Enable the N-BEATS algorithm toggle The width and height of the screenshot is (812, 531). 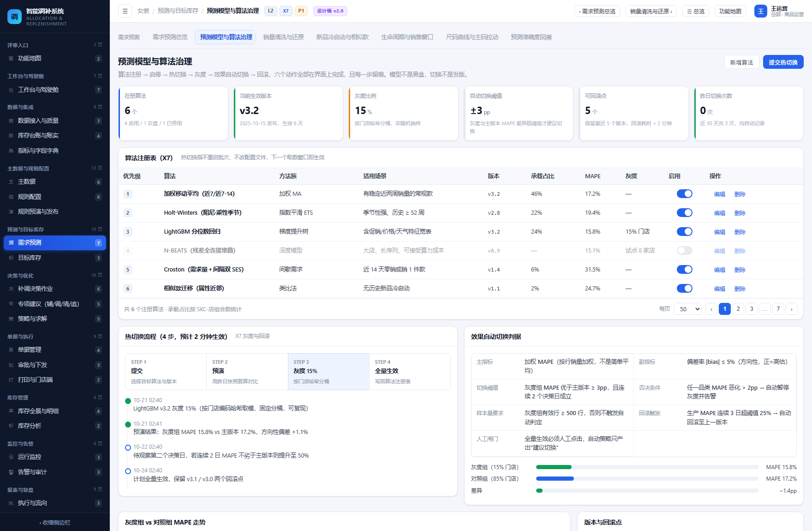(x=684, y=251)
